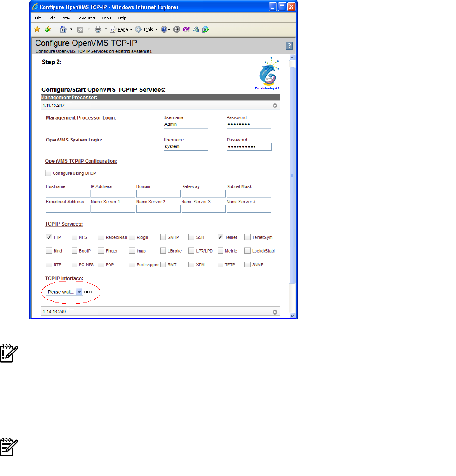This screenshot has width=456, height=476.
Task: Click OpenVMS TCP/IP Configuration link
Action: pyautogui.click(x=81, y=161)
